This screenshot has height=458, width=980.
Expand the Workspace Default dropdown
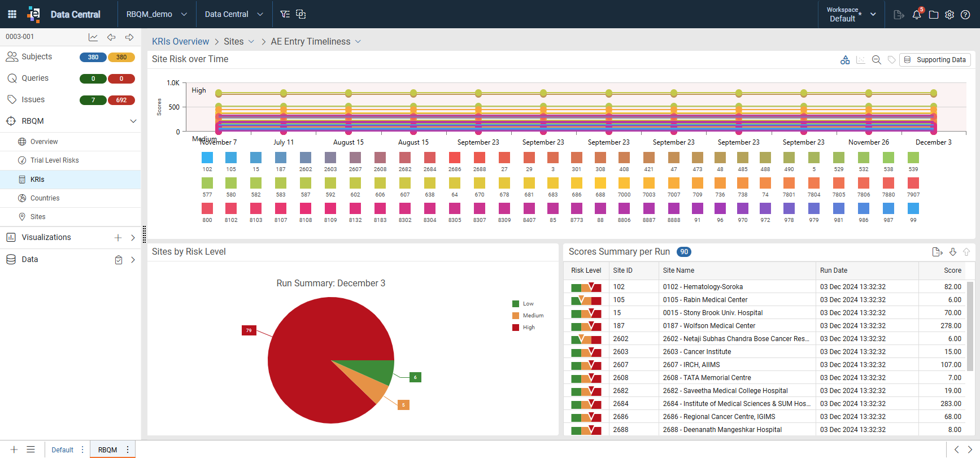(851, 14)
